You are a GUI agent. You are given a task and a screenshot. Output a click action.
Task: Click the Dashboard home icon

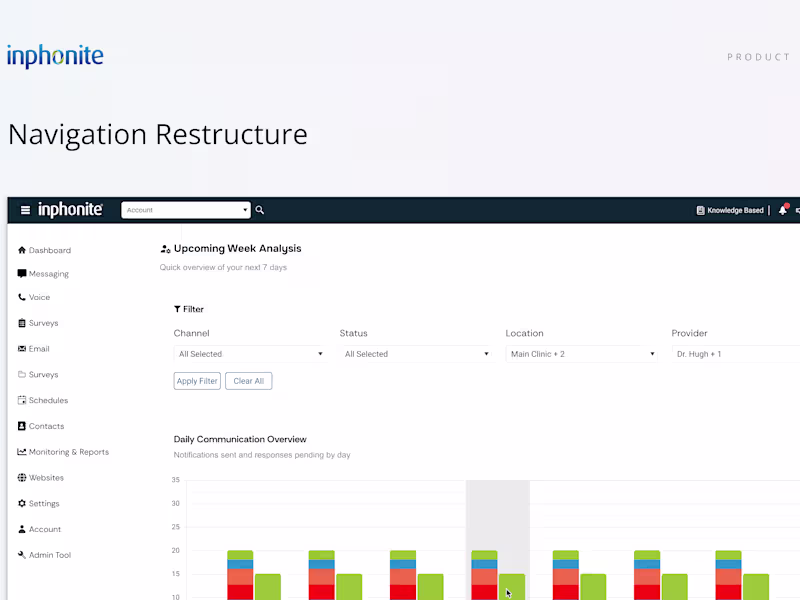(21, 250)
